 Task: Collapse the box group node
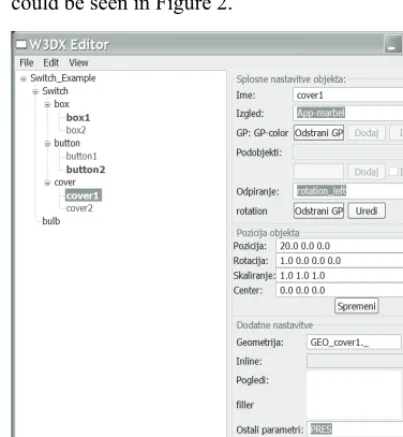47,105
